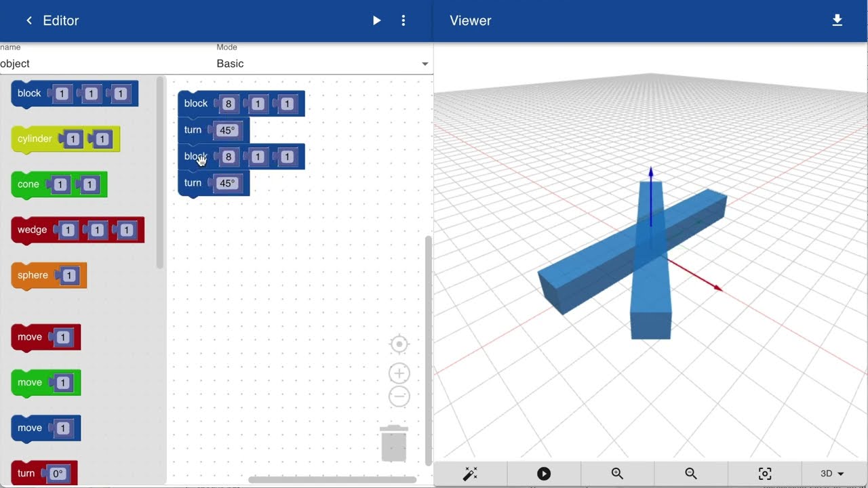Click the magic wand icon in Viewer toolbar

point(470,474)
